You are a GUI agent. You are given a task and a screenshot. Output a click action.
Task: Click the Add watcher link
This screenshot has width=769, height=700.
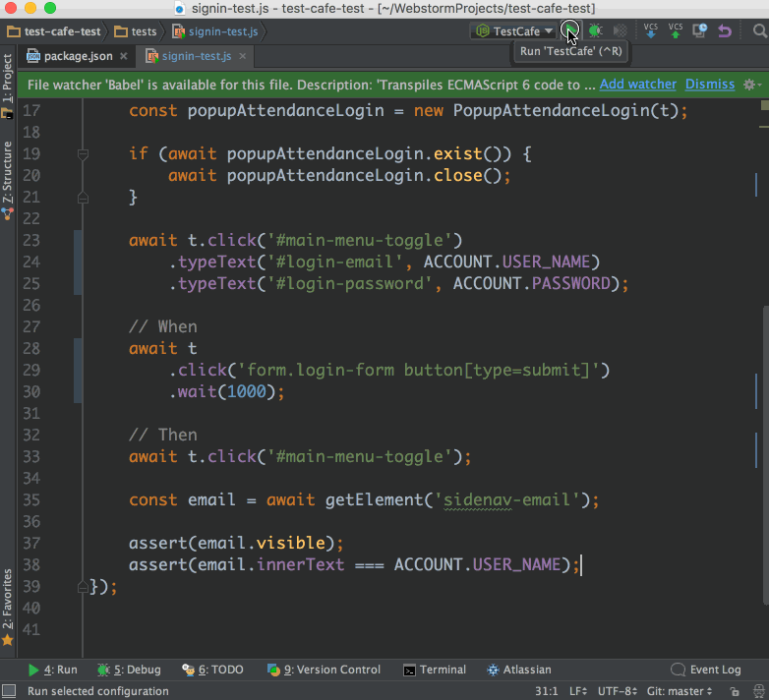pyautogui.click(x=637, y=85)
